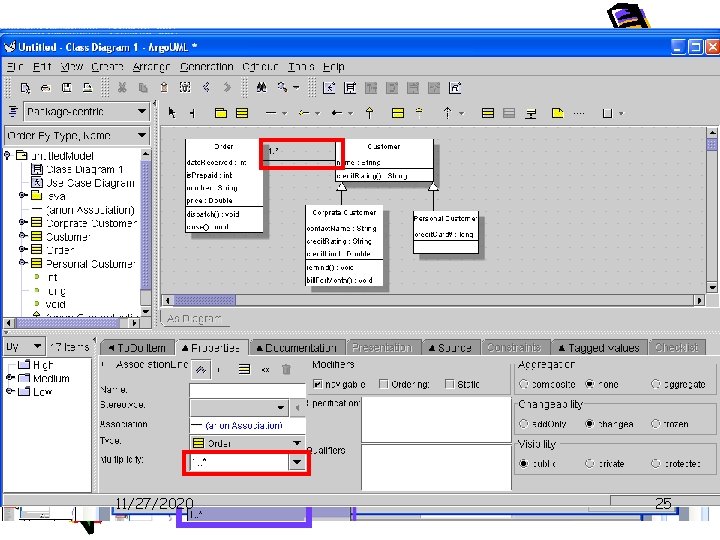Click the Customer class box in diagram
720x540 pixels.
pyautogui.click(x=384, y=160)
